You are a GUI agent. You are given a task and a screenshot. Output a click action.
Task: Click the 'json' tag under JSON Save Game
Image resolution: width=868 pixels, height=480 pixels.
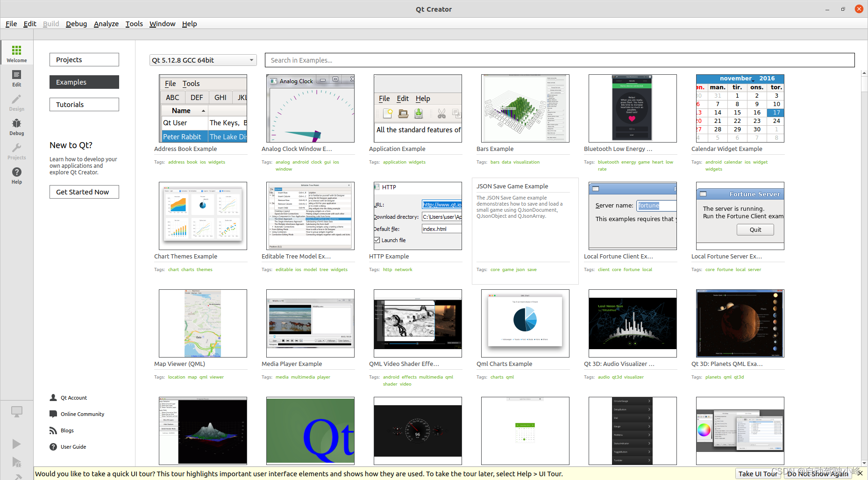point(520,270)
